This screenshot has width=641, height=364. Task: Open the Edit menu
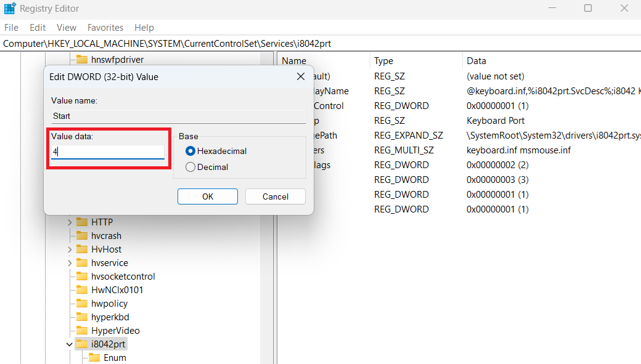pos(37,27)
